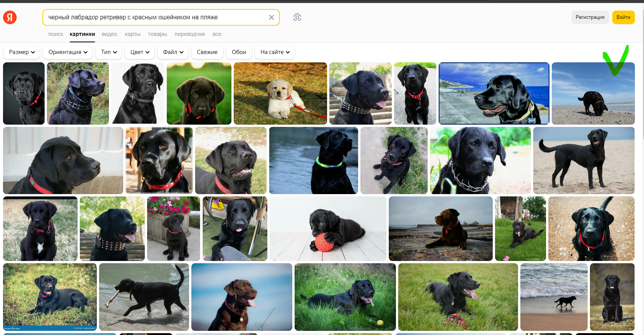This screenshot has width=644, height=335.
Task: Open the yellow labrador puppy thumbnail
Action: point(280,93)
